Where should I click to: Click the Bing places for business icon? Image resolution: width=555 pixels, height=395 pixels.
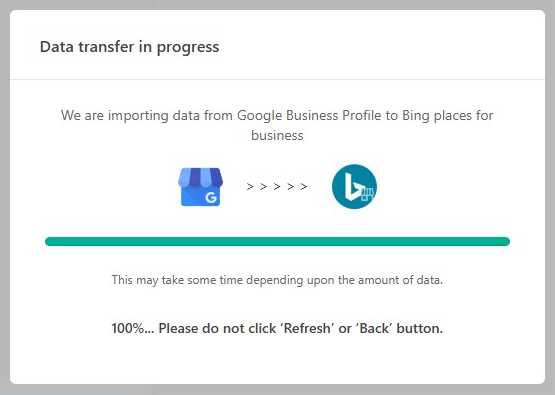click(x=354, y=187)
